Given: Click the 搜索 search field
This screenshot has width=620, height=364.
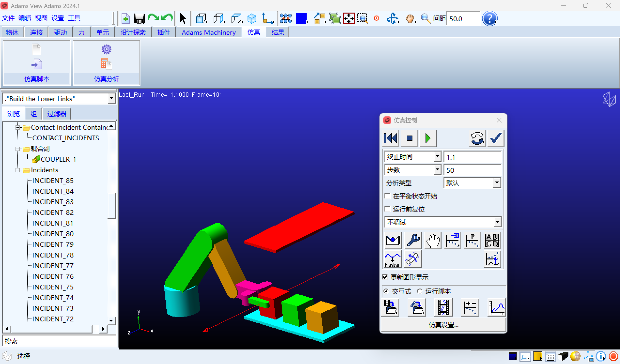Looking at the screenshot, I should pos(59,341).
